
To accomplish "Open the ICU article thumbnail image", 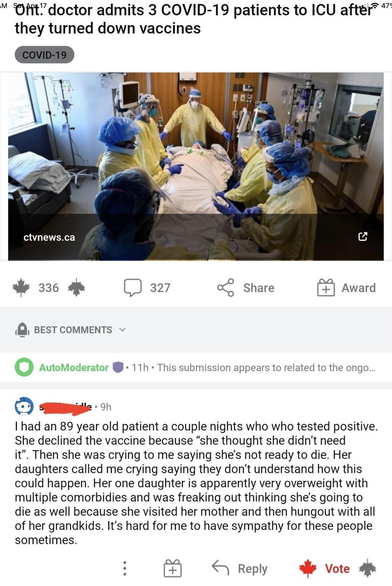I will coord(196,166).
